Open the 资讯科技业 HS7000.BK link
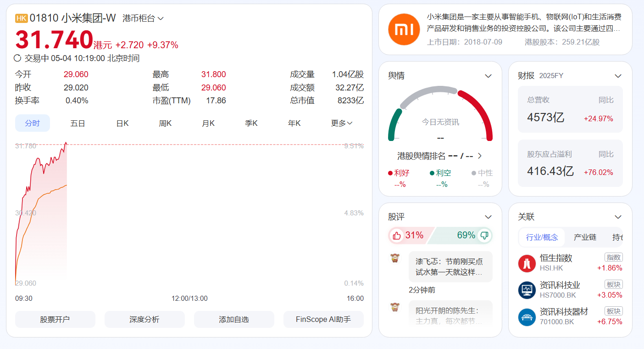This screenshot has height=349, width=644. (x=570, y=290)
